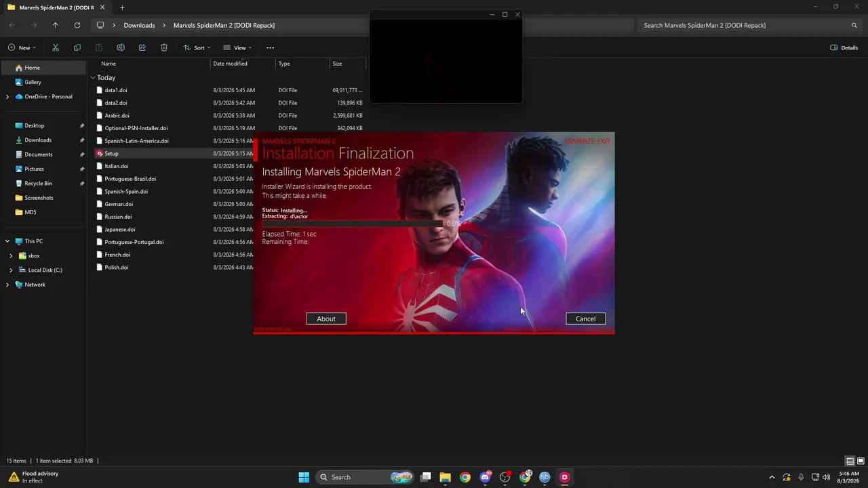Viewport: 868px width, 488px height.
Task: Refresh the Explorer folder view
Action: pyautogui.click(x=77, y=25)
